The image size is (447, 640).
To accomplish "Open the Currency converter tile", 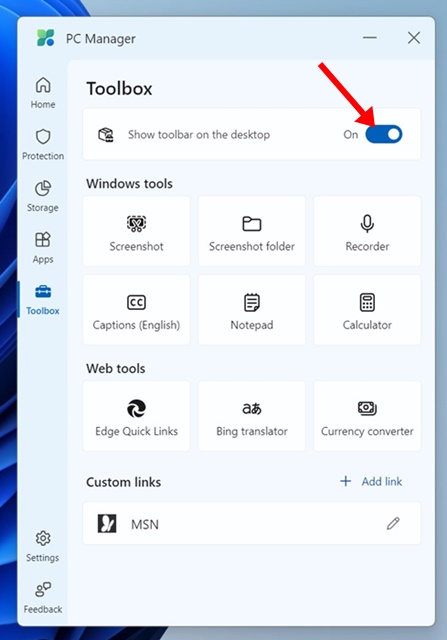I will pos(367,416).
